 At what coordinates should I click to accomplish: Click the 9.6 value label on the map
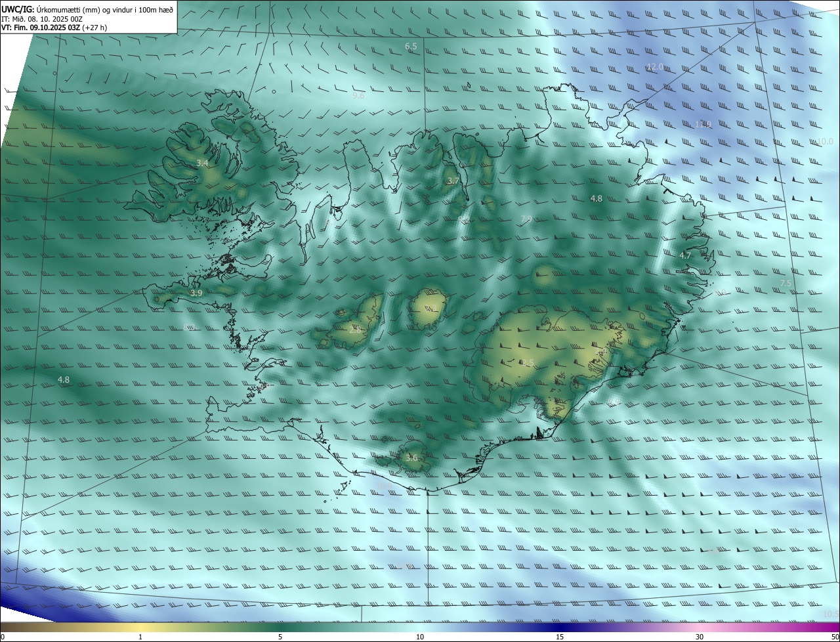(x=358, y=96)
